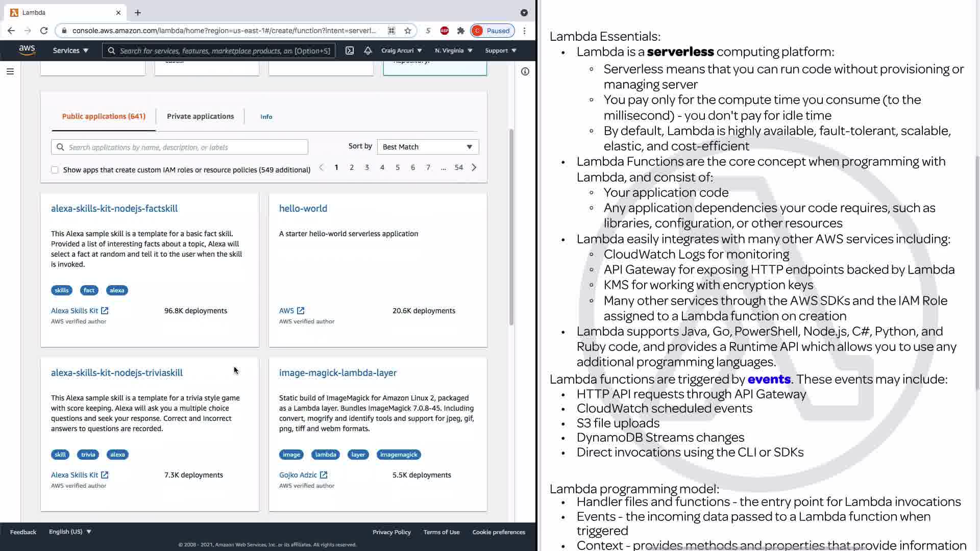Select the Public applications tab
Image resolution: width=980 pixels, height=551 pixels.
tap(104, 116)
